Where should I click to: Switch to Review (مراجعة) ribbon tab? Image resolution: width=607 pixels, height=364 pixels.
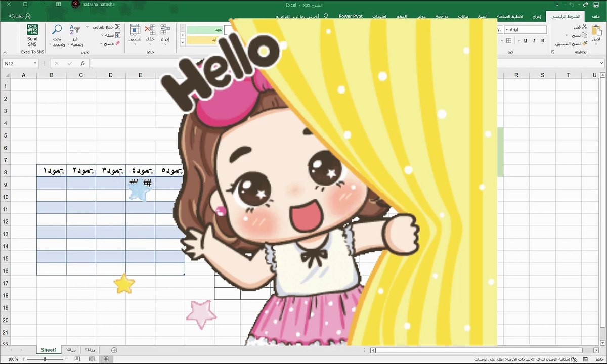click(441, 16)
